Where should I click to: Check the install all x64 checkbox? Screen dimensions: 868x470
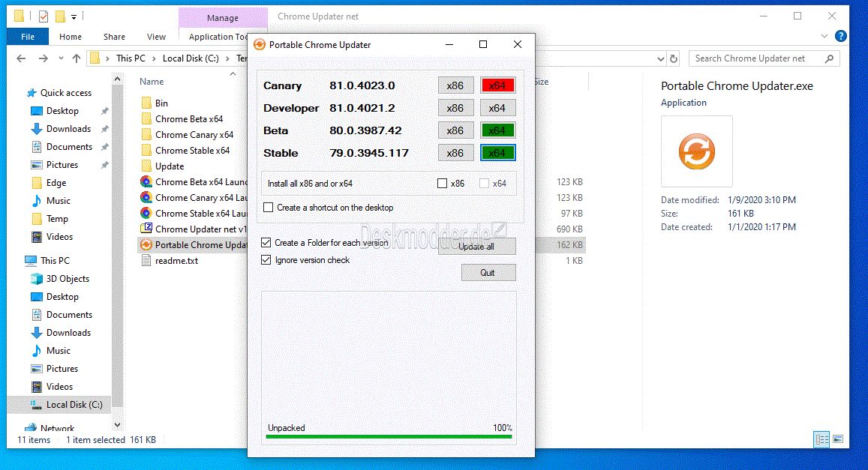pos(485,184)
